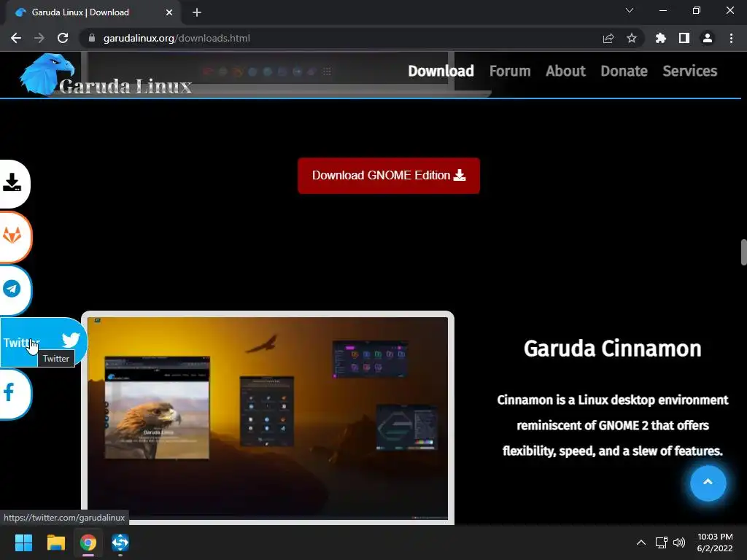Click the Garuda Cinnamon heading
747x560 pixels.
(x=612, y=349)
